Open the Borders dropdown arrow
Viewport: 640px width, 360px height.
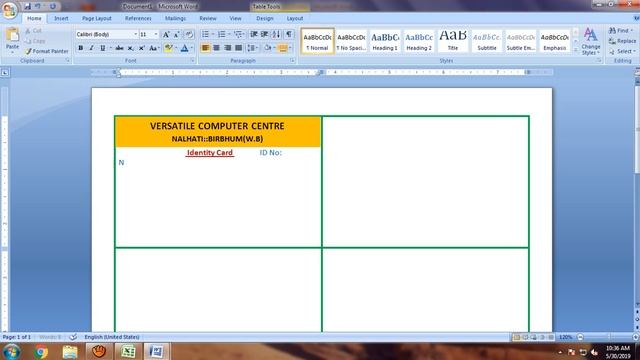(290, 48)
